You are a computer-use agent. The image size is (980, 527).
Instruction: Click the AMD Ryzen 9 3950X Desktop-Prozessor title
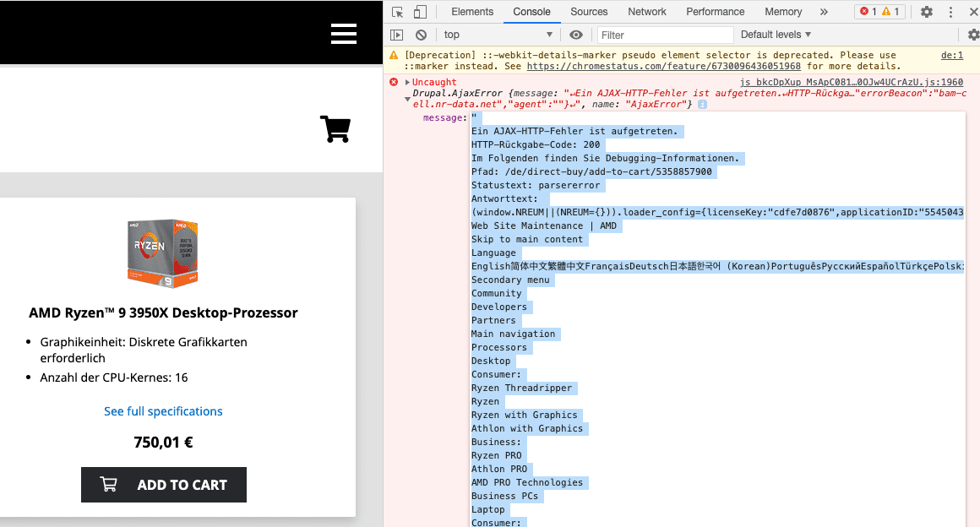(x=163, y=312)
